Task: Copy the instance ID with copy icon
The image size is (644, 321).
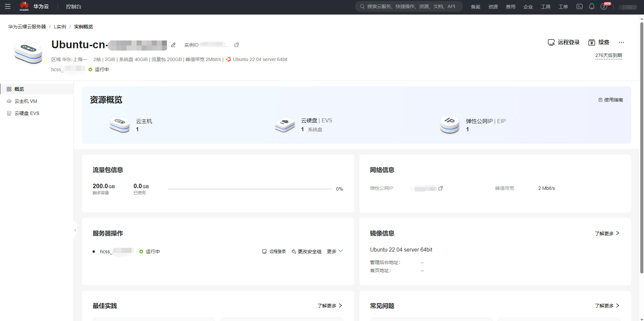Action: coord(237,45)
